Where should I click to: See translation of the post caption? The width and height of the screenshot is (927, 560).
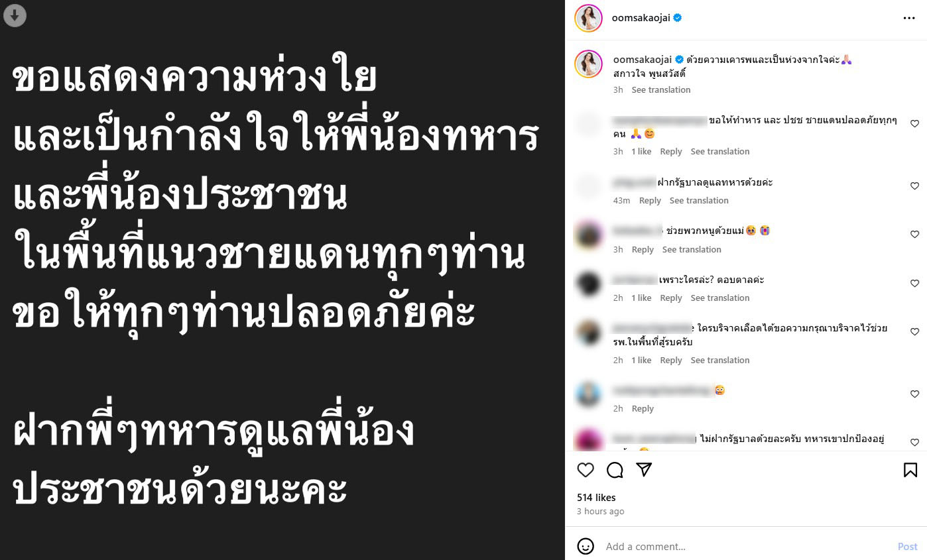click(x=660, y=89)
